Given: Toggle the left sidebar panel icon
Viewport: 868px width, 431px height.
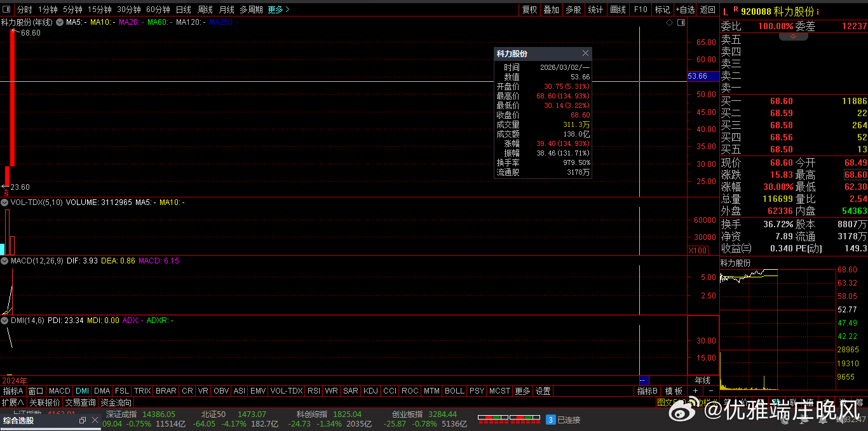Looking at the screenshot, I should 6,10.
